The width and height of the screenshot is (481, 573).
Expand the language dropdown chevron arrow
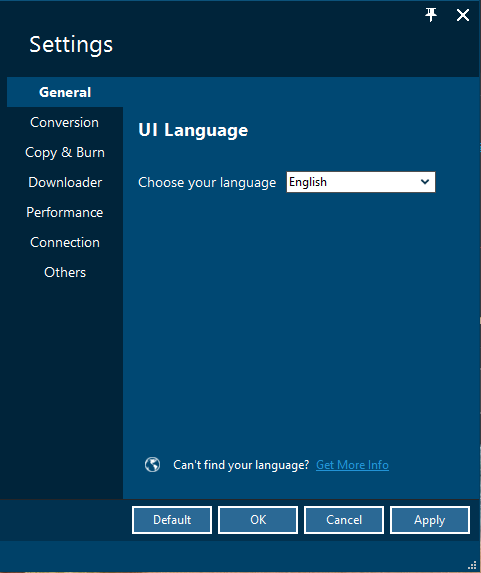click(x=425, y=182)
